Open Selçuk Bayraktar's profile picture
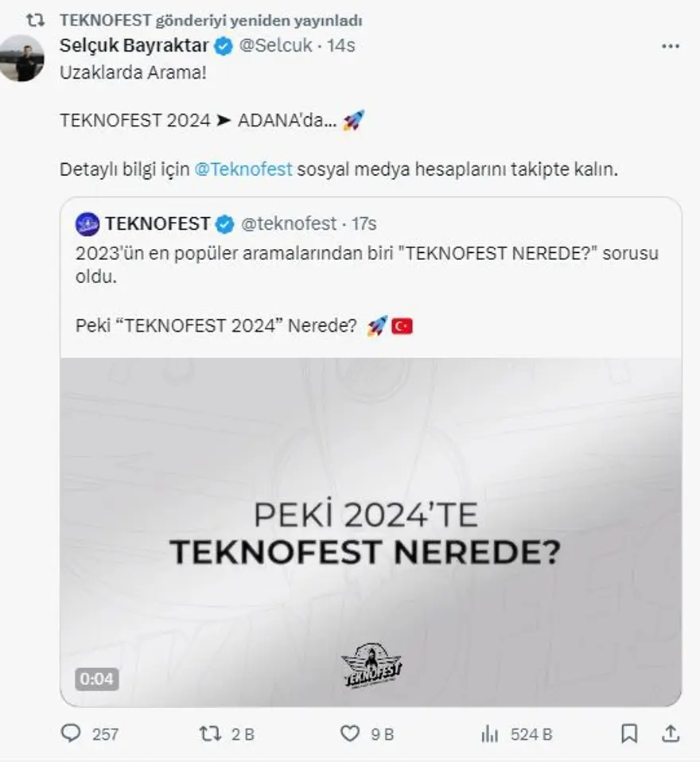The height and width of the screenshot is (762, 700). tap(21, 58)
